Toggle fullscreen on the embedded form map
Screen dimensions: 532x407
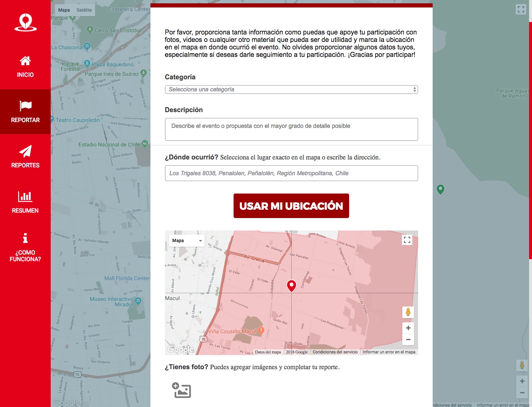(407, 240)
